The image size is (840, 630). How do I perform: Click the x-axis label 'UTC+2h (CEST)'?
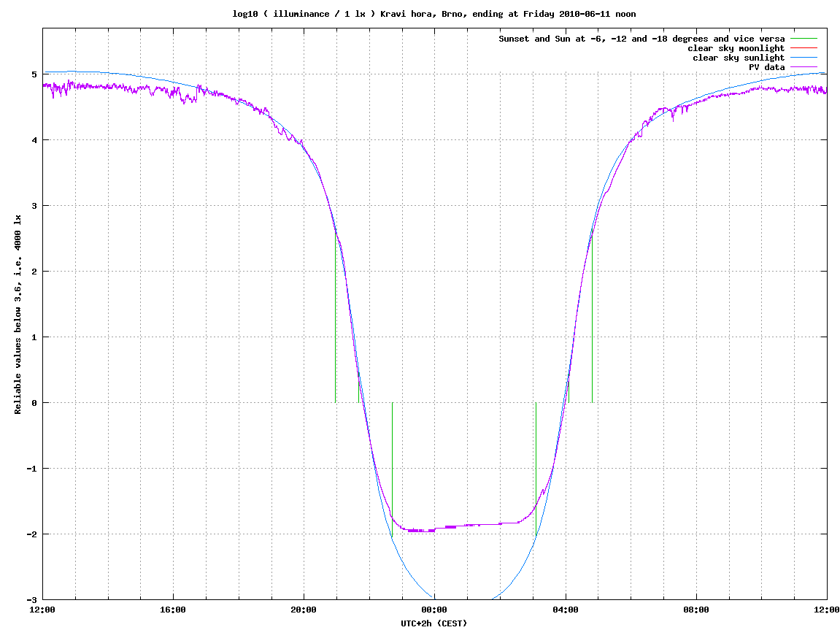[x=434, y=623]
